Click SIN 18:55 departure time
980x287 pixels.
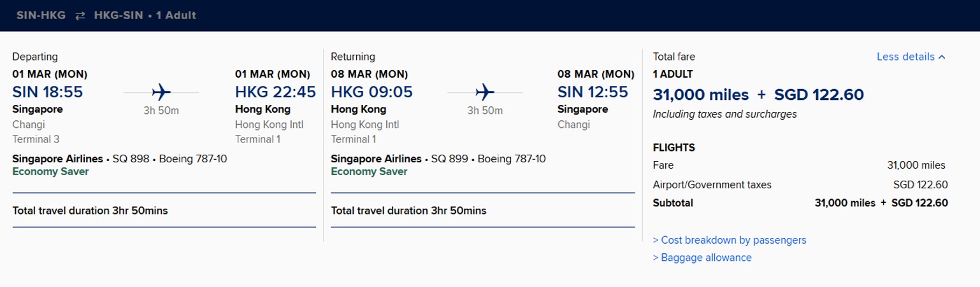[x=47, y=92]
